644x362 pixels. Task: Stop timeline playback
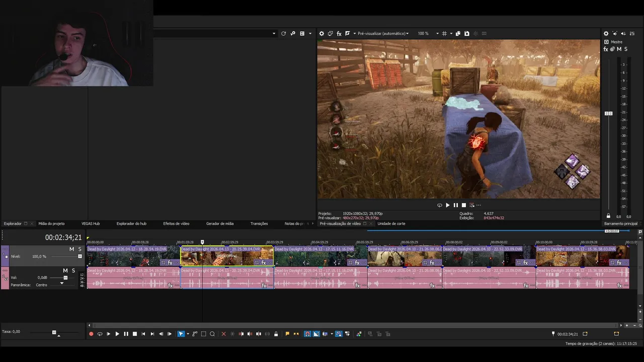pyautogui.click(x=134, y=334)
